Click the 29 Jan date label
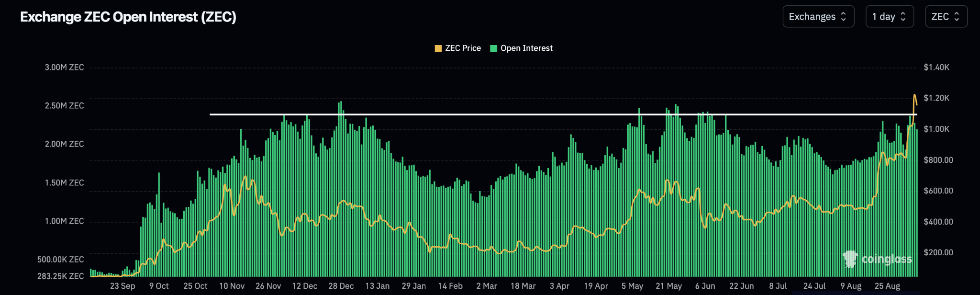 click(413, 286)
